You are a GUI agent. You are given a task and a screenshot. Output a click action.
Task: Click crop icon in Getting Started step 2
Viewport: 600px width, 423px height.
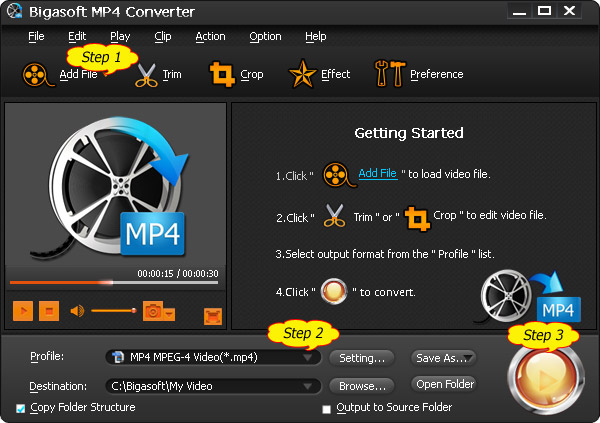click(x=417, y=219)
